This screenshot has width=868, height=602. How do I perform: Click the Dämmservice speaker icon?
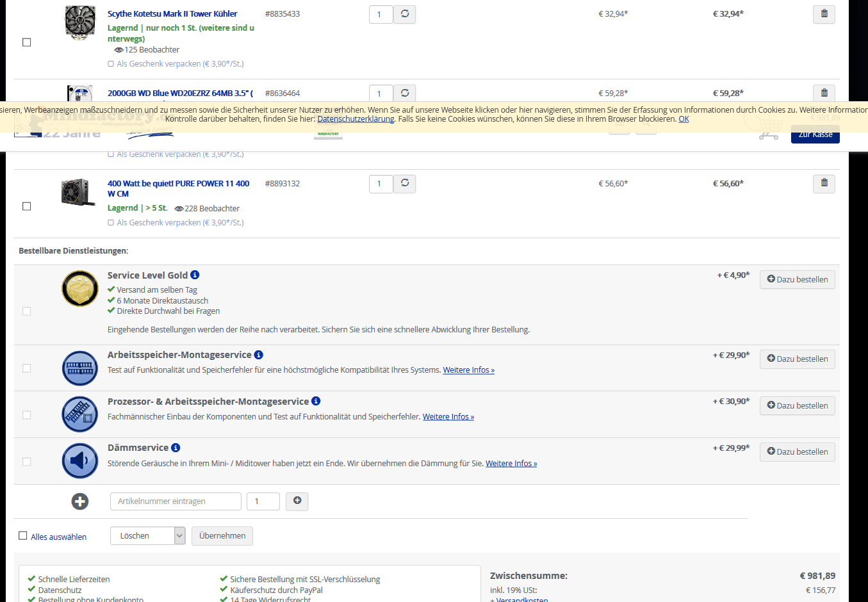[x=80, y=461]
